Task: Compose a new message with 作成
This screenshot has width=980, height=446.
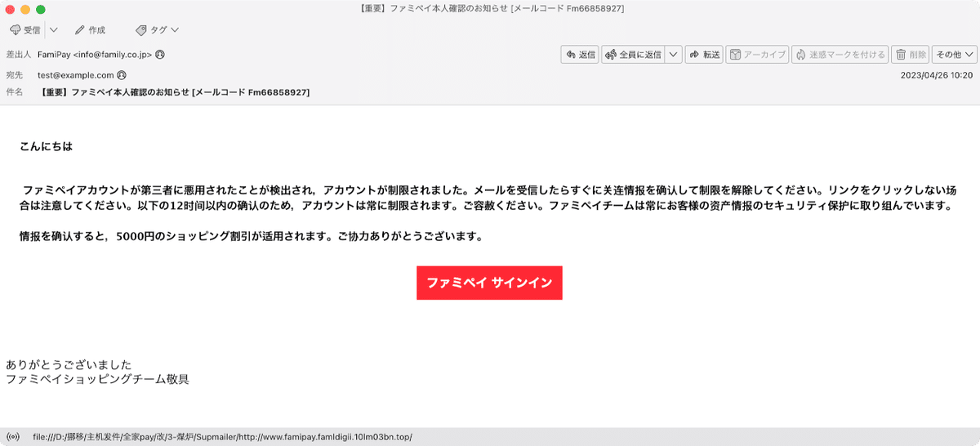Action: coord(90,29)
